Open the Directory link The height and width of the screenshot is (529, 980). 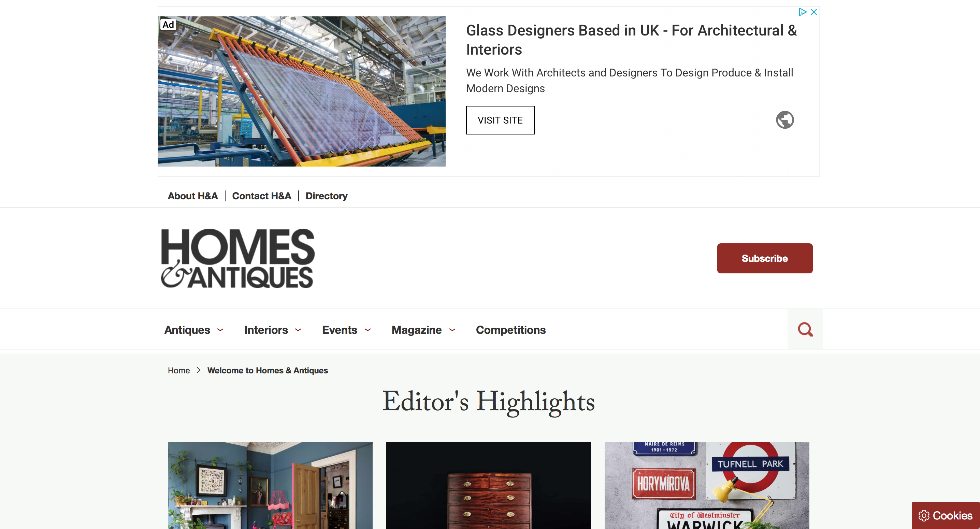click(327, 196)
